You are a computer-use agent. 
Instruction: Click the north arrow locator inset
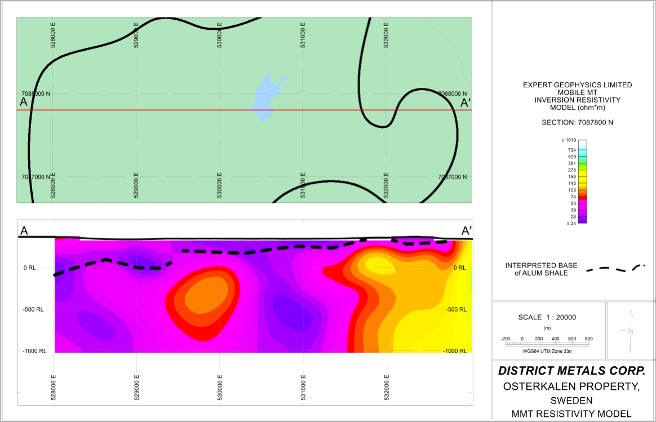pyautogui.click(x=625, y=327)
